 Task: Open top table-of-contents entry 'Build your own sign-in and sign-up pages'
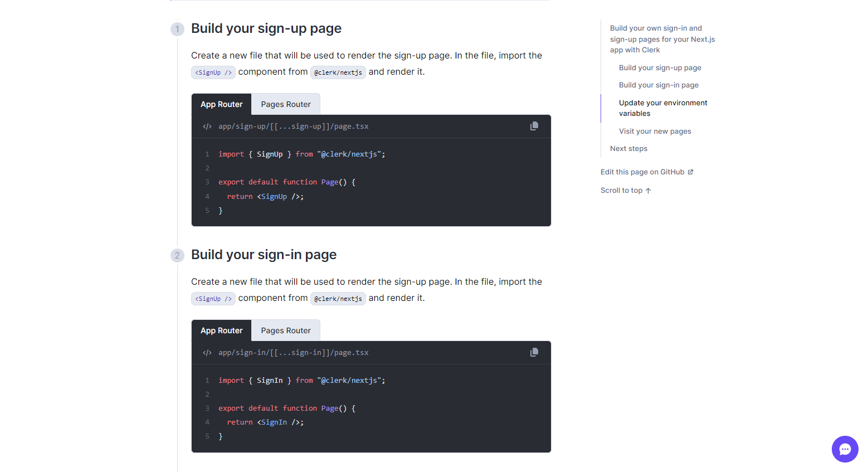click(662, 39)
